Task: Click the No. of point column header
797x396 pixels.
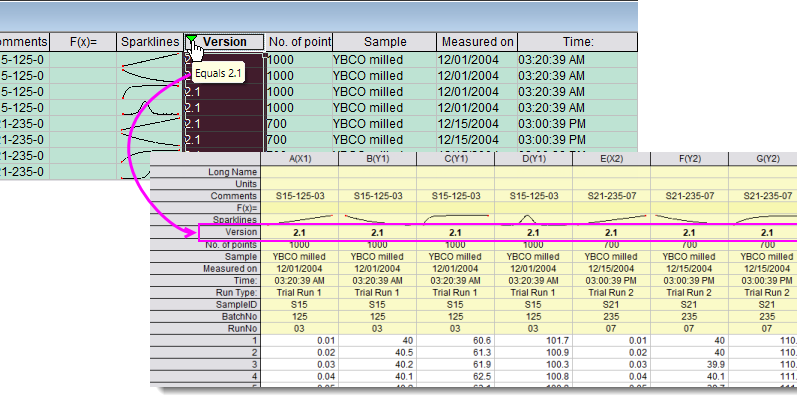Action: click(299, 42)
